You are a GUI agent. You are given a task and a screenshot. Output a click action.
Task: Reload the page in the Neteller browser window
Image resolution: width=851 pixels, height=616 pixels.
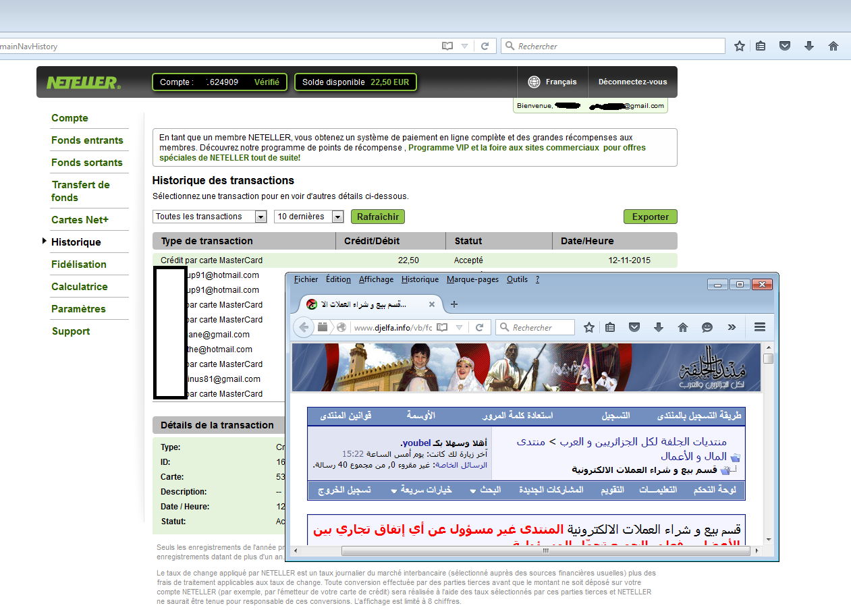pyautogui.click(x=485, y=46)
